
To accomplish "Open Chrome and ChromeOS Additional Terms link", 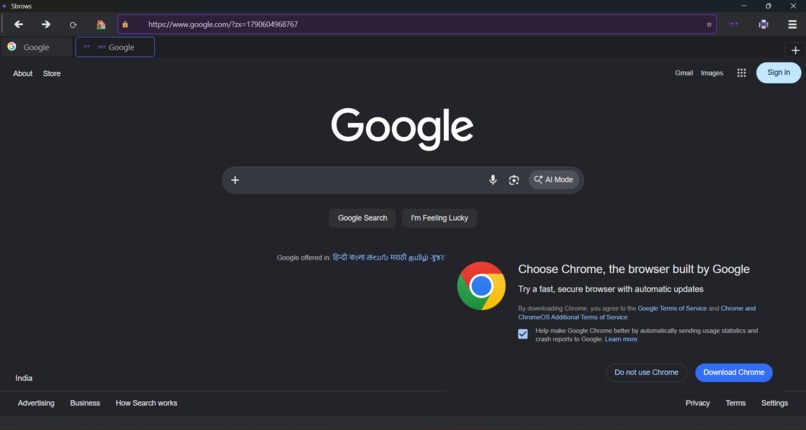I will (637, 313).
